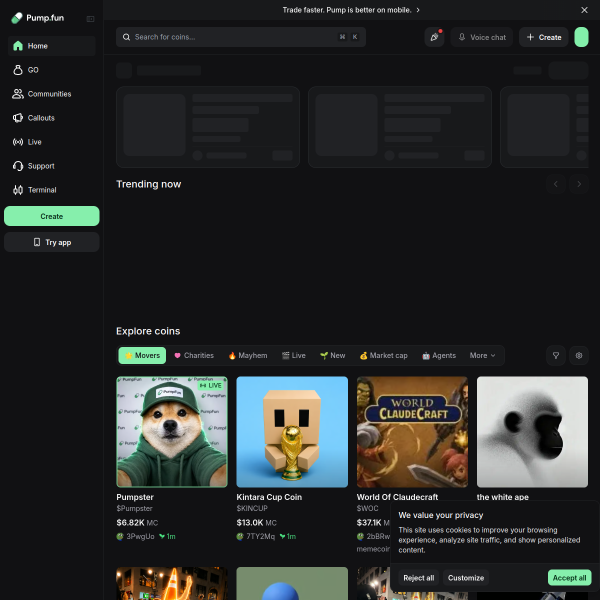Click the microphone icon in Voice chat
The image size is (600, 600).
(462, 37)
